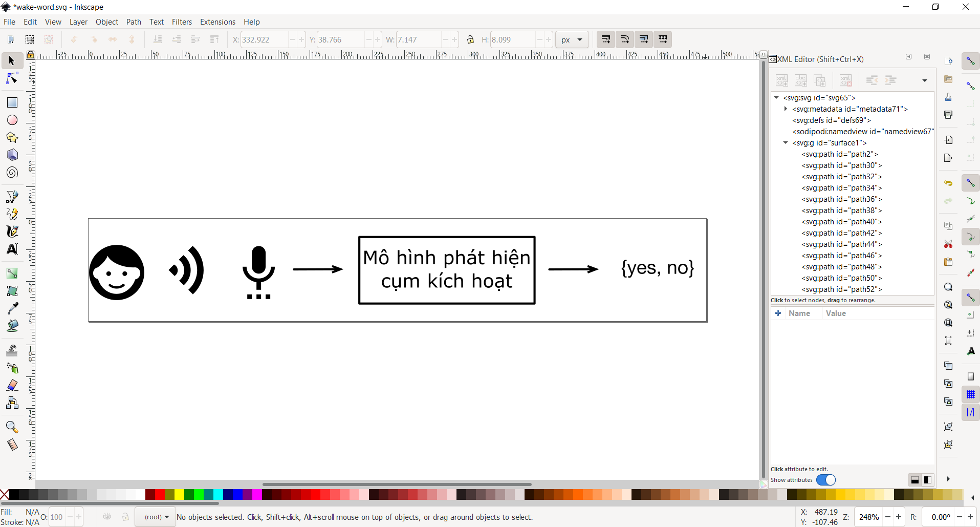This screenshot has width=980, height=527.
Task: Click the X position input field
Action: pos(264,39)
